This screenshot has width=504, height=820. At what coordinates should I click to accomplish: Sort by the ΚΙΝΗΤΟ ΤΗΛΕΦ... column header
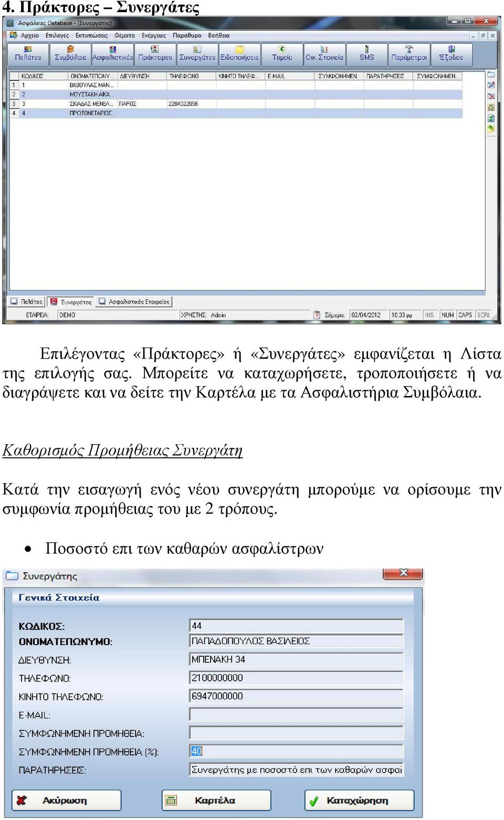point(240,76)
